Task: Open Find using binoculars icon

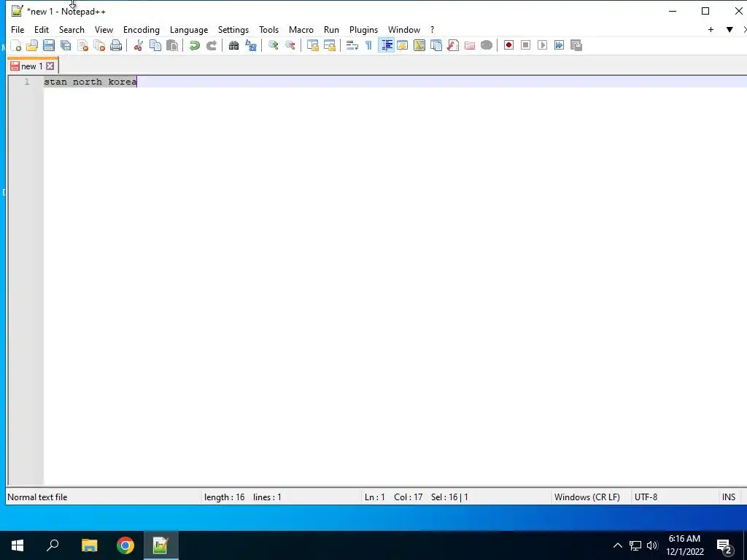Action: click(233, 45)
